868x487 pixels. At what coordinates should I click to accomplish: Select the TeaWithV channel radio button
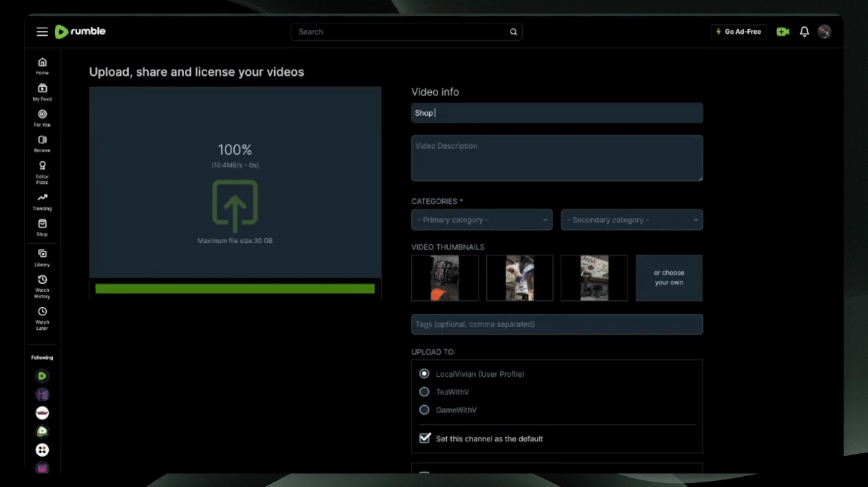(425, 392)
